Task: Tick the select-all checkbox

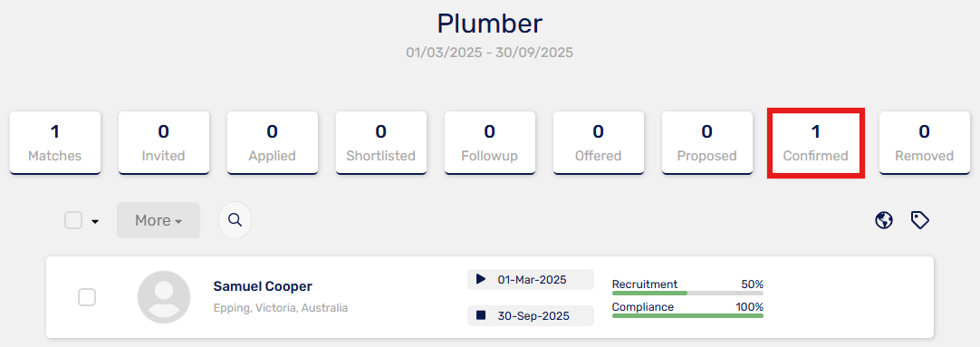Action: 73,220
